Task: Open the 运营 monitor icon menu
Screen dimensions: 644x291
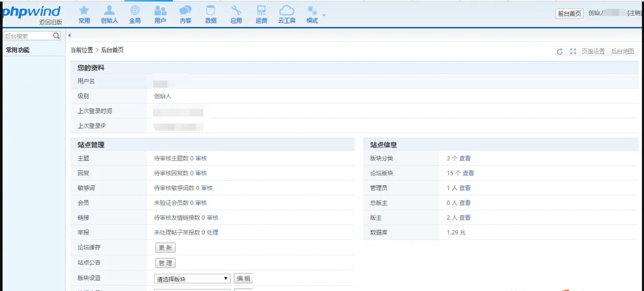Action: (x=261, y=14)
